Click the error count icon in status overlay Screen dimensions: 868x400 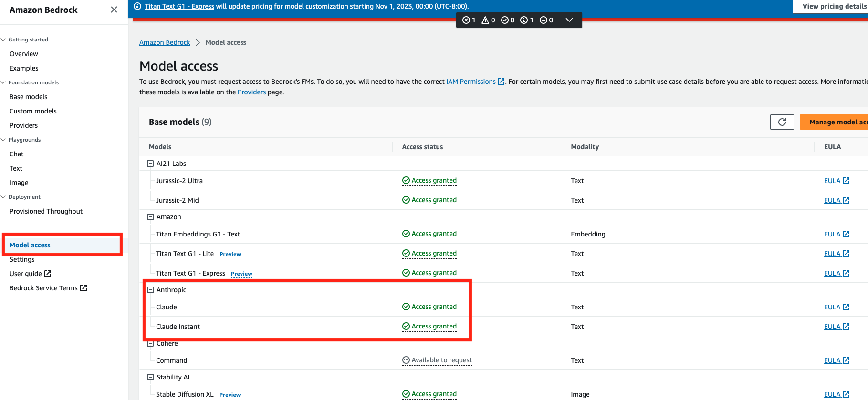pyautogui.click(x=466, y=20)
